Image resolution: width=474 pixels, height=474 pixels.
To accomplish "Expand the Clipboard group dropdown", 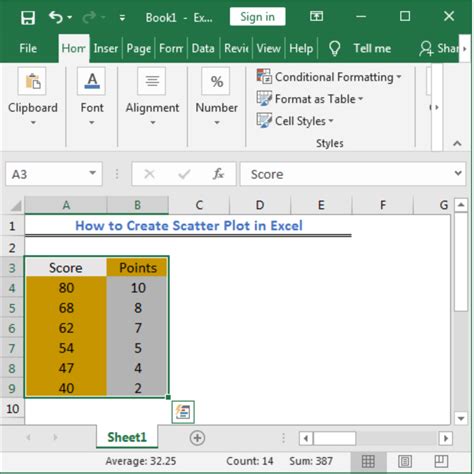I will coord(33,123).
